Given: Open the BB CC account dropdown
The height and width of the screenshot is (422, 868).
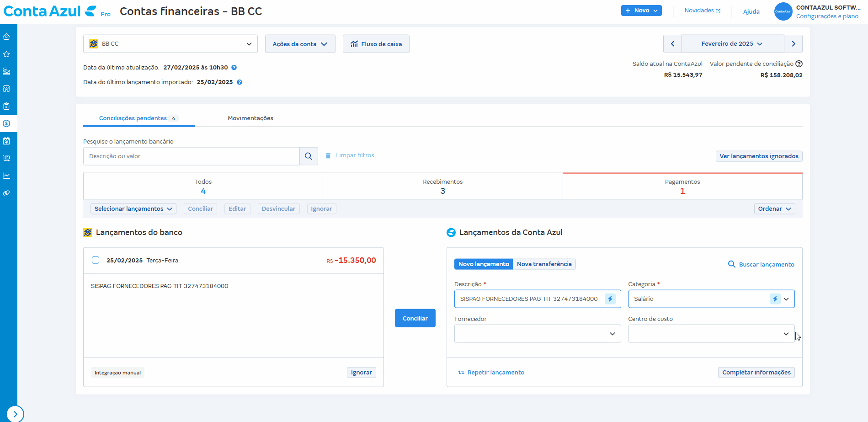Looking at the screenshot, I should 170,44.
